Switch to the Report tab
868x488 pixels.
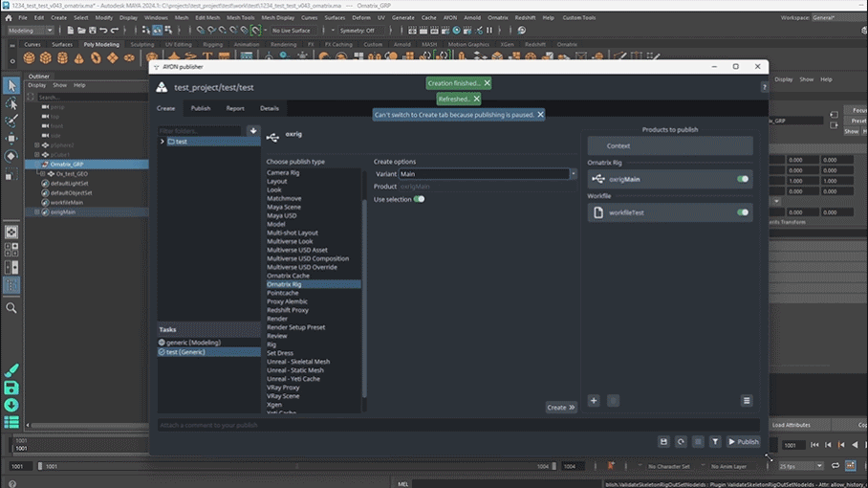coord(235,108)
